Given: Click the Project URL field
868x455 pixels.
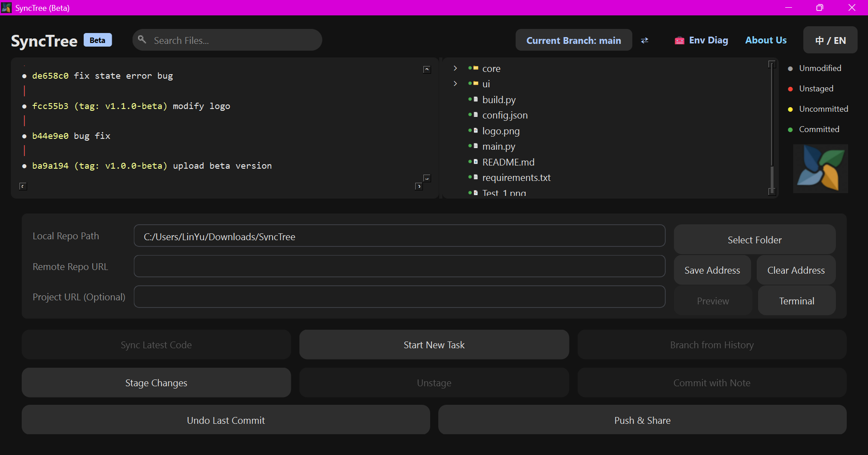Looking at the screenshot, I should click(399, 297).
